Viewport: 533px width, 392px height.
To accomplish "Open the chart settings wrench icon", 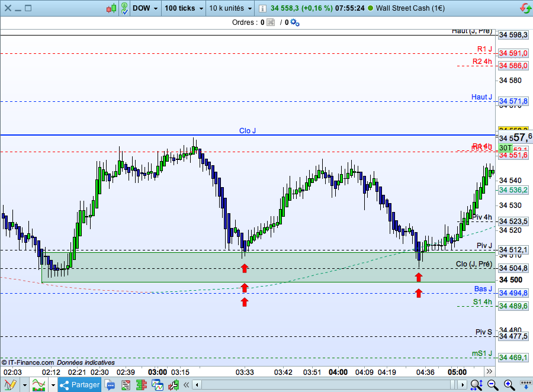I will click(x=174, y=385).
